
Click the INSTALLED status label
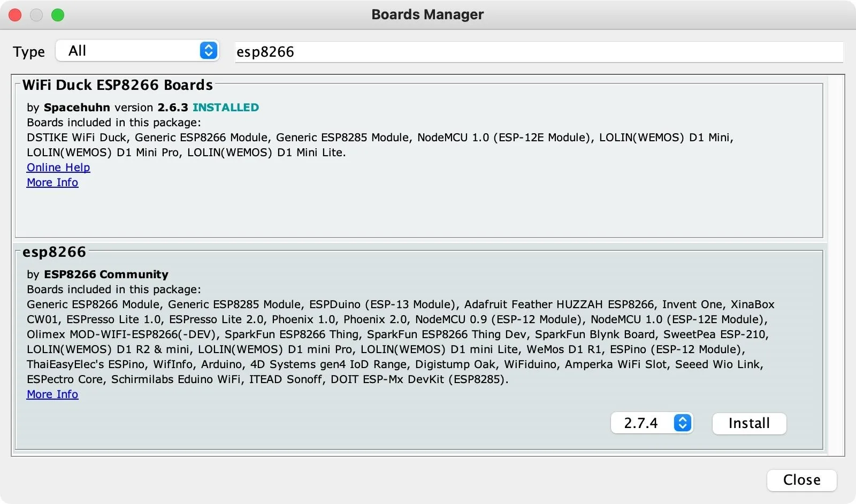coord(226,108)
